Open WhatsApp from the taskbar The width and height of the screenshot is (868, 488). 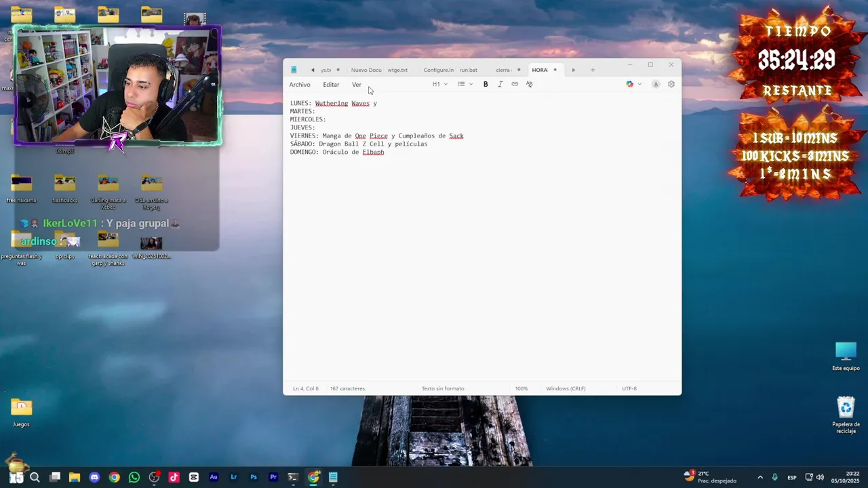(x=134, y=477)
